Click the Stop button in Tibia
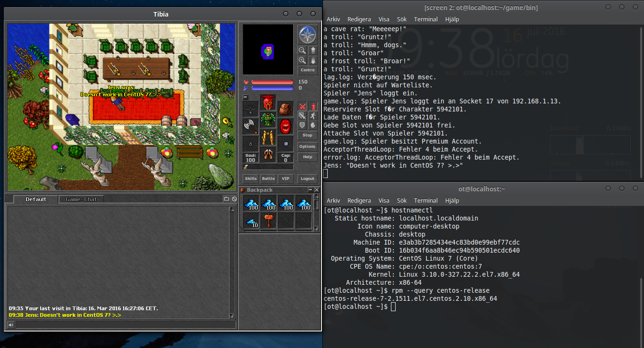 tap(307, 136)
